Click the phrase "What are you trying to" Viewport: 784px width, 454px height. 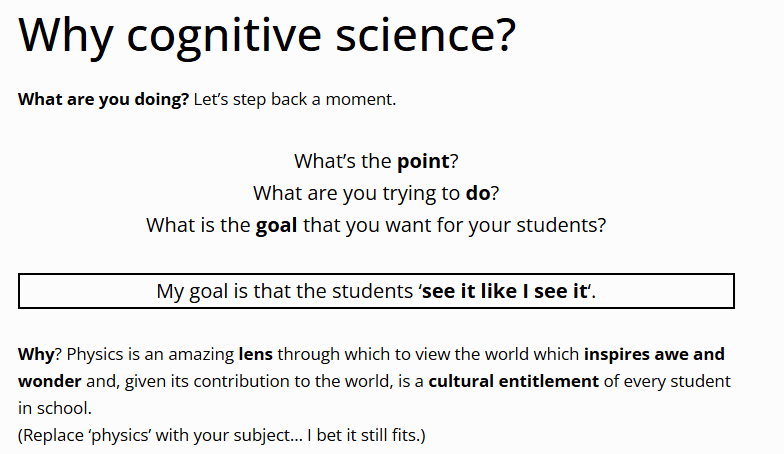point(357,193)
